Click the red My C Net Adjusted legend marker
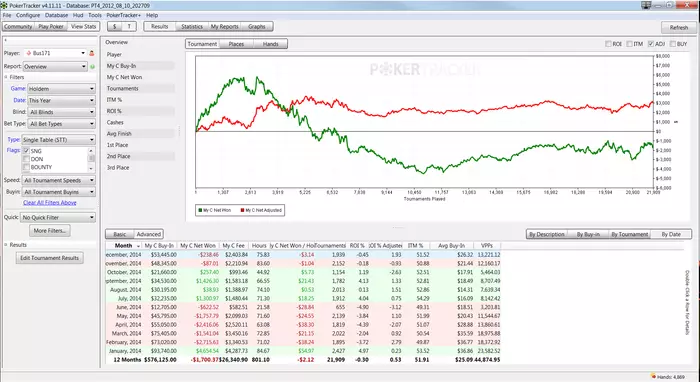 coord(242,210)
